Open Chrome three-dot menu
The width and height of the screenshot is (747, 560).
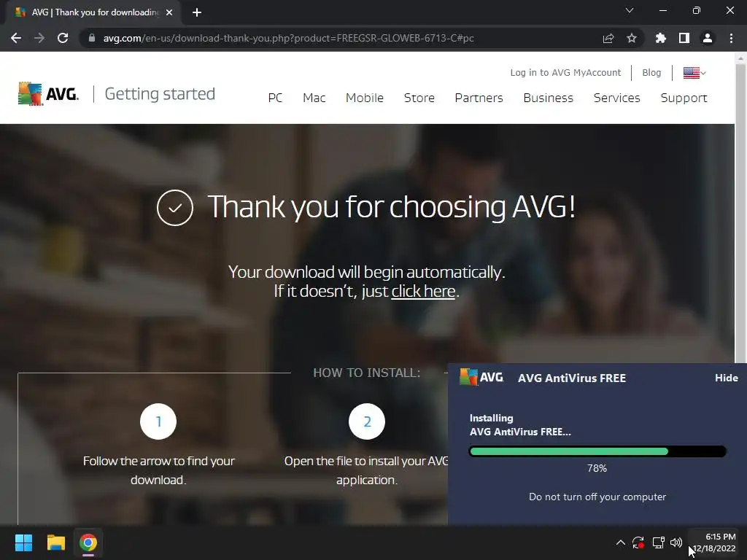pos(731,38)
